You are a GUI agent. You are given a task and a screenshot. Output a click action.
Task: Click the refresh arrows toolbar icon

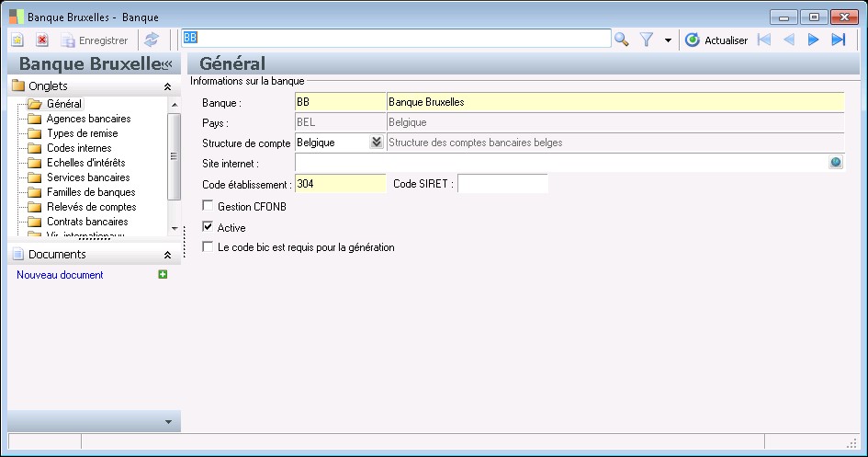[x=152, y=40]
